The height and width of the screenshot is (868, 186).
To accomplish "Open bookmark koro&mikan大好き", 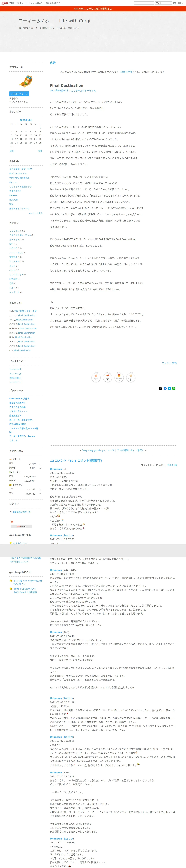I will tap(19, 398).
